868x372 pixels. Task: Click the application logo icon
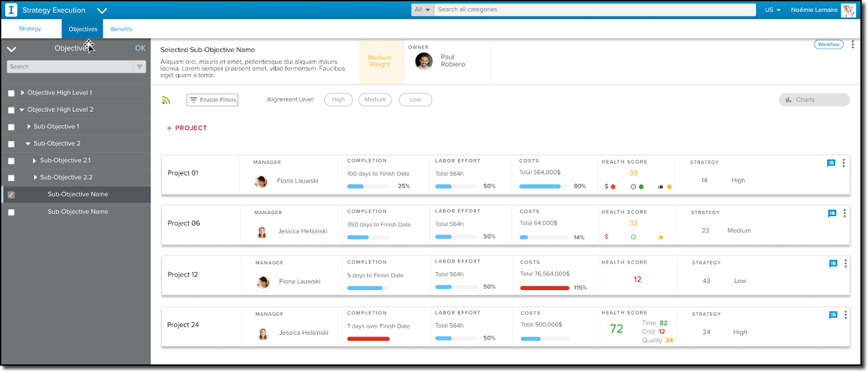(x=11, y=10)
